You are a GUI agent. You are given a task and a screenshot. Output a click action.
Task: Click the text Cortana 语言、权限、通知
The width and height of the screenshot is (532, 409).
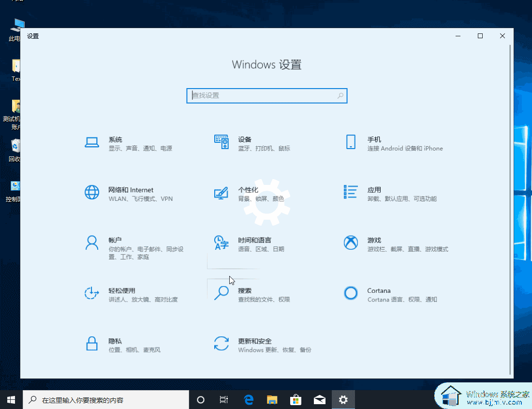[x=402, y=299]
